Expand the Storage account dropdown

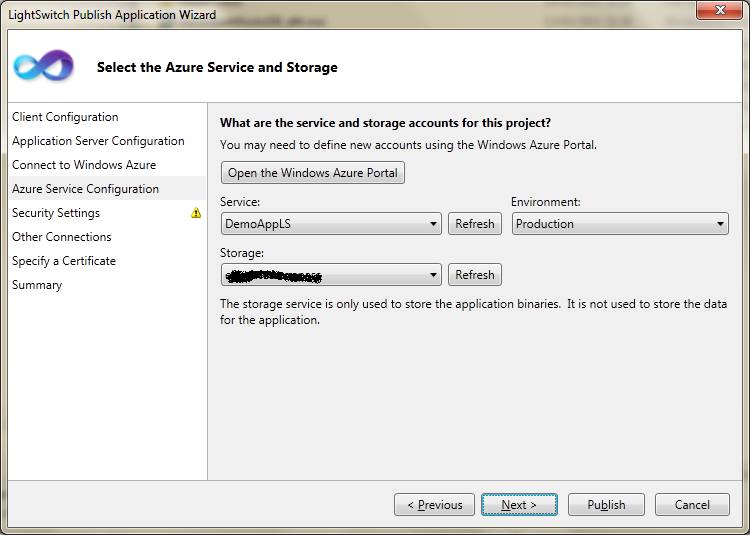[x=331, y=274]
